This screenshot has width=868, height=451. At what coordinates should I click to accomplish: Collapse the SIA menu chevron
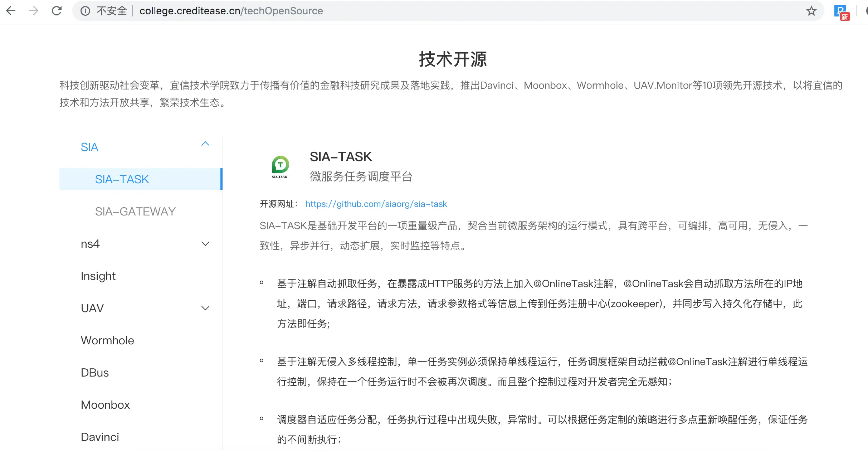coord(205,144)
